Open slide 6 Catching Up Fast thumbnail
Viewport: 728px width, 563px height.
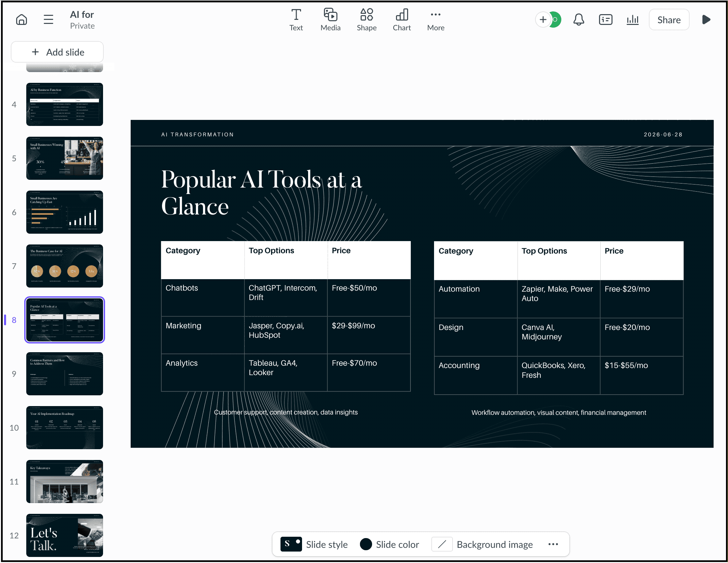pyautogui.click(x=65, y=212)
